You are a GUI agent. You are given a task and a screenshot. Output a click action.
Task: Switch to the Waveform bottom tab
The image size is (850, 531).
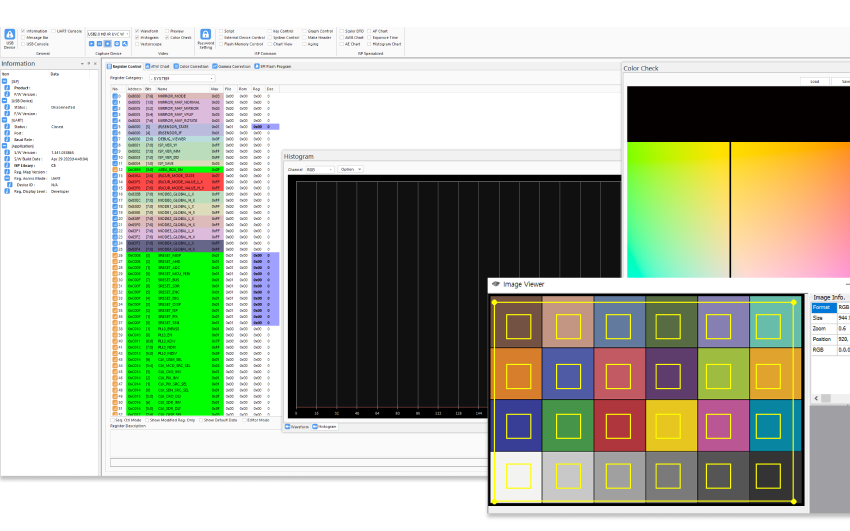297,427
